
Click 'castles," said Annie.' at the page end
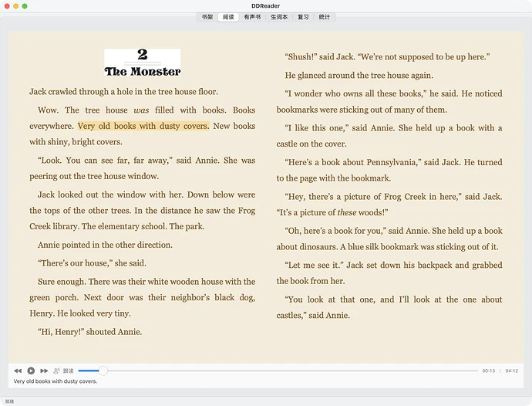point(313,316)
